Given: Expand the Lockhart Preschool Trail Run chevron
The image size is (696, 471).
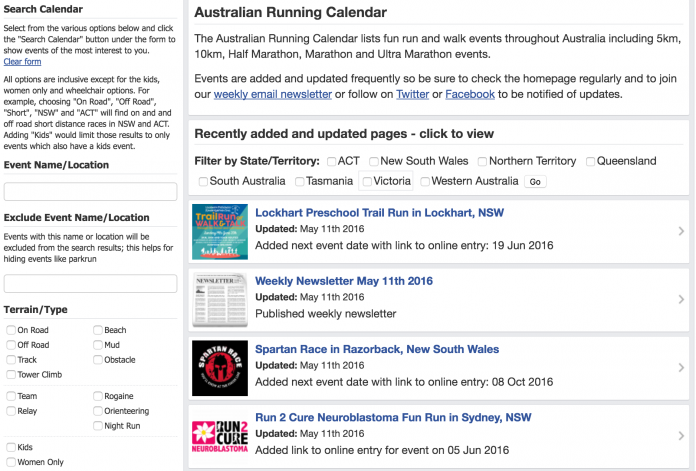Looking at the screenshot, I should (681, 231).
